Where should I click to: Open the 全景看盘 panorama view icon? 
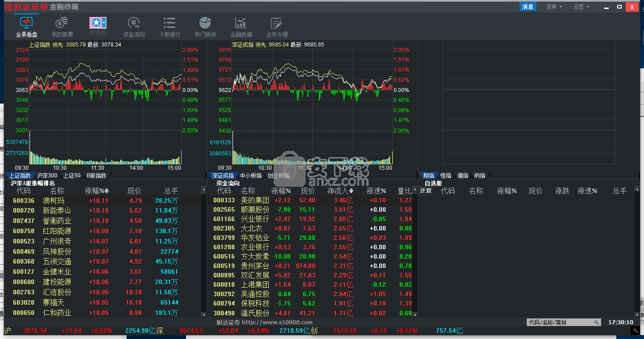click(26, 22)
